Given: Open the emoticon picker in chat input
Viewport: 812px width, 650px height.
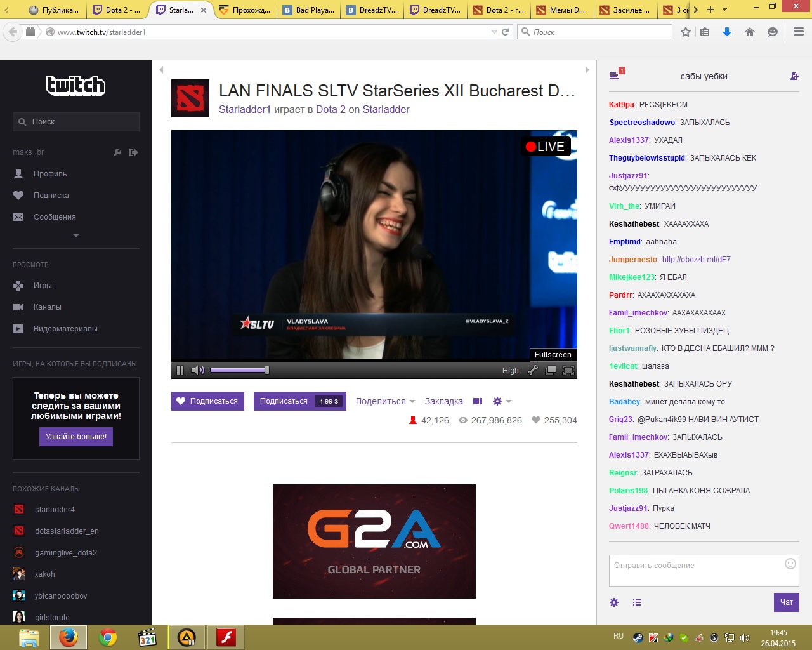Looking at the screenshot, I should 790,564.
